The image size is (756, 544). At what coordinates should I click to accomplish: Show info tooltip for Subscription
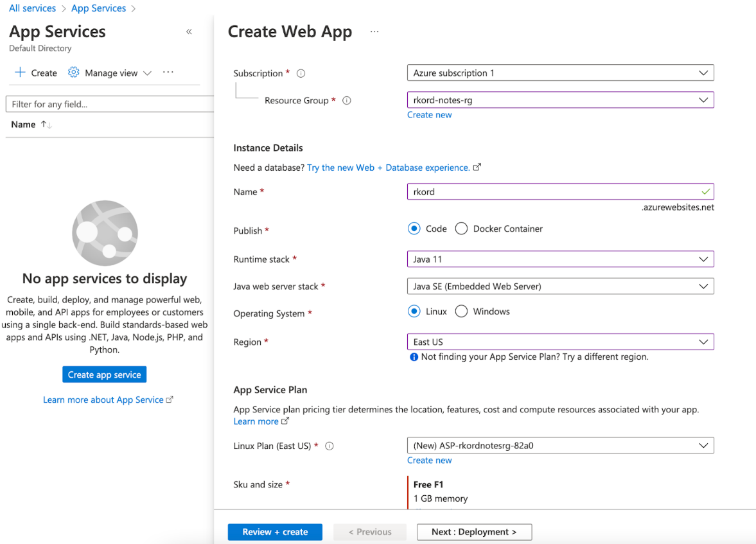[301, 73]
